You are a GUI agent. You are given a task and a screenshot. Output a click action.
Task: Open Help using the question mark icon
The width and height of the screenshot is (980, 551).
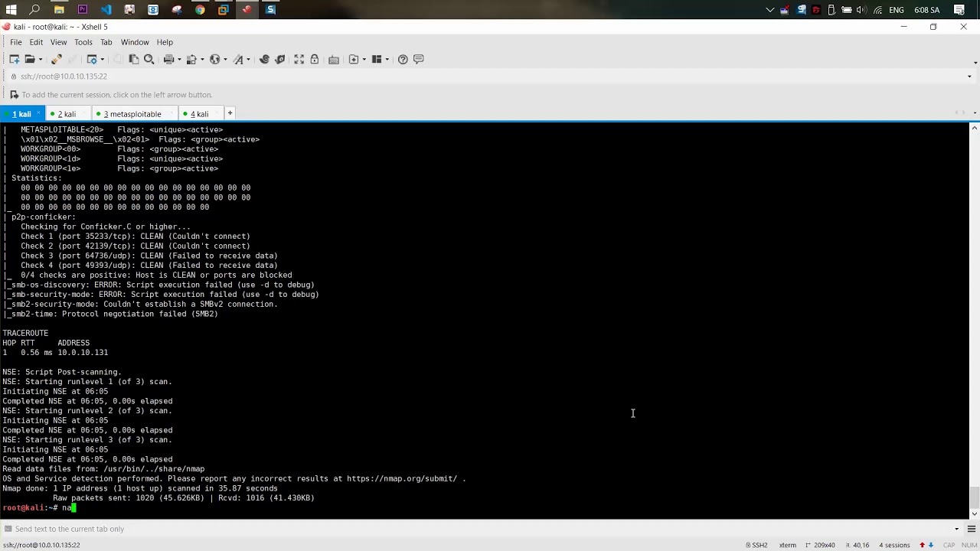pos(403,59)
